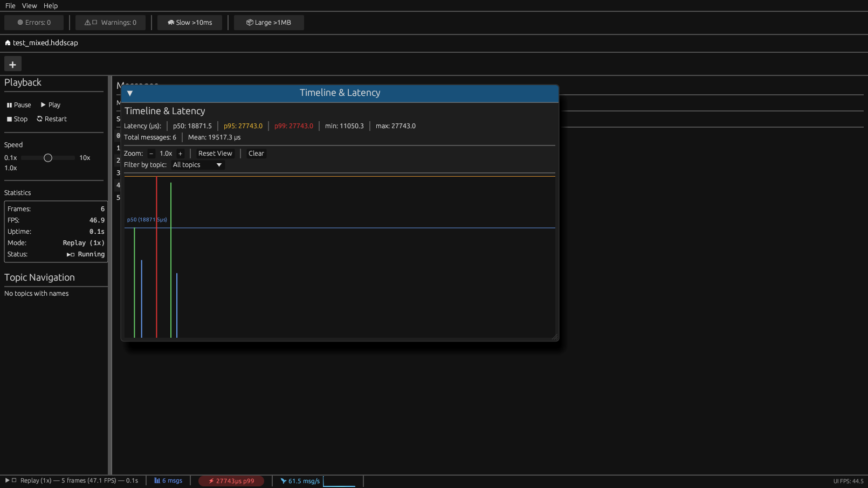Stop the playback
The width and height of the screenshot is (868, 488).
click(x=17, y=118)
